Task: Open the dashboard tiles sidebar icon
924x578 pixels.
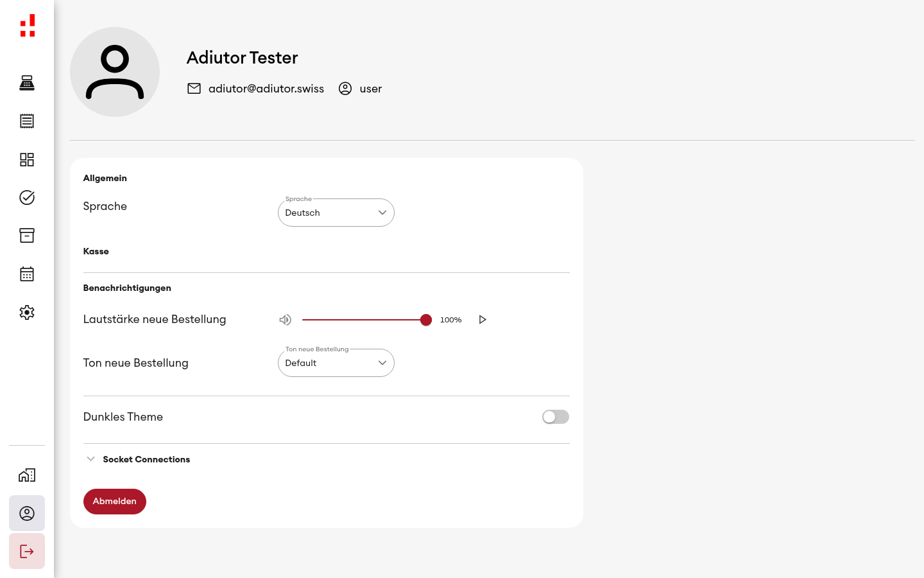Action: tap(27, 159)
